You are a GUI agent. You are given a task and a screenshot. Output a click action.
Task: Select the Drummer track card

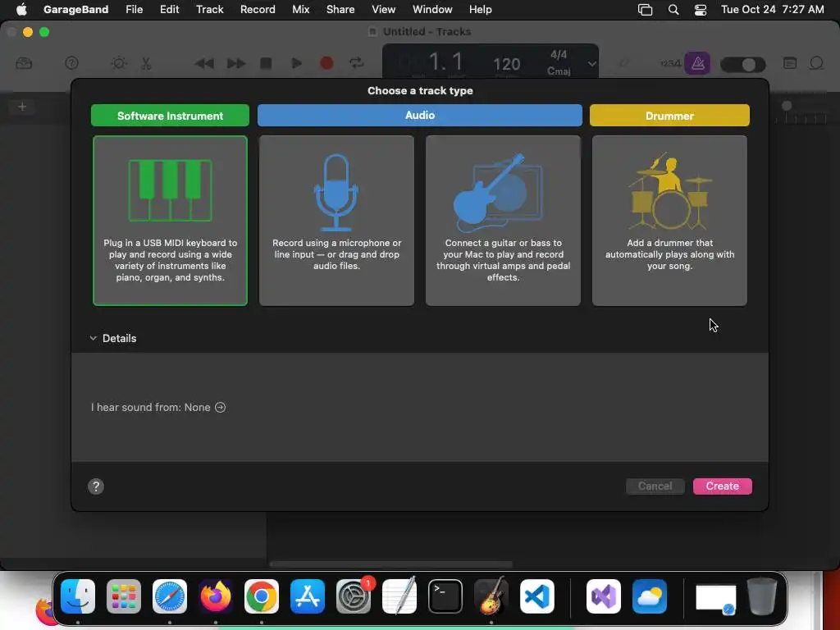coord(669,220)
